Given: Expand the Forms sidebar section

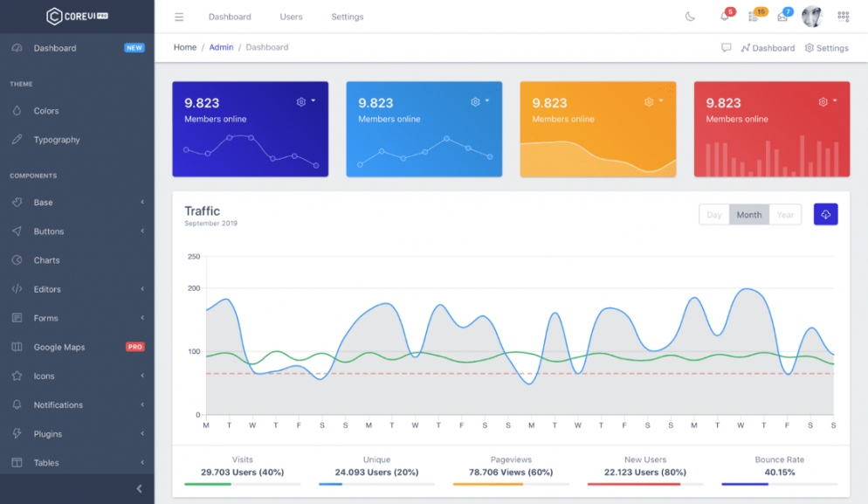Looking at the screenshot, I should point(77,318).
